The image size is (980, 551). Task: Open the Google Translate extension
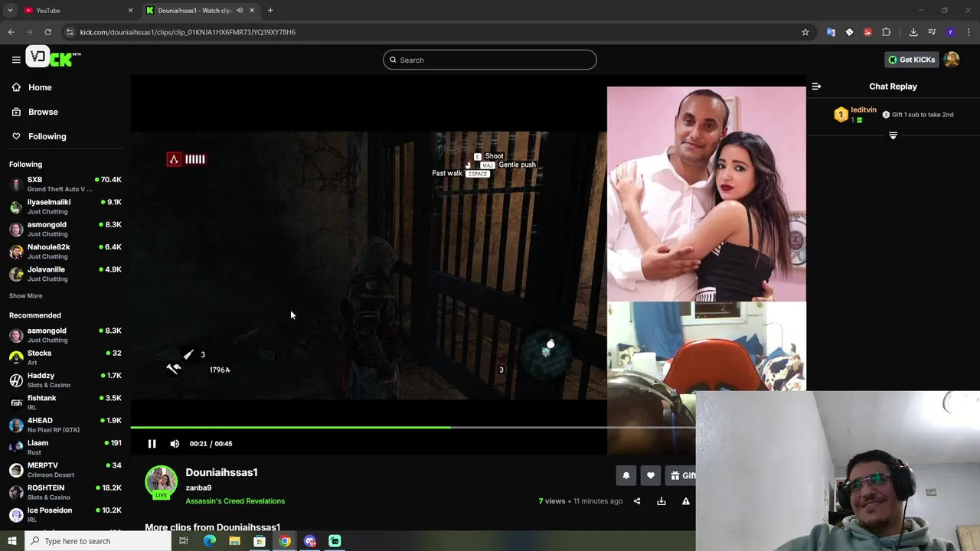[x=831, y=32]
